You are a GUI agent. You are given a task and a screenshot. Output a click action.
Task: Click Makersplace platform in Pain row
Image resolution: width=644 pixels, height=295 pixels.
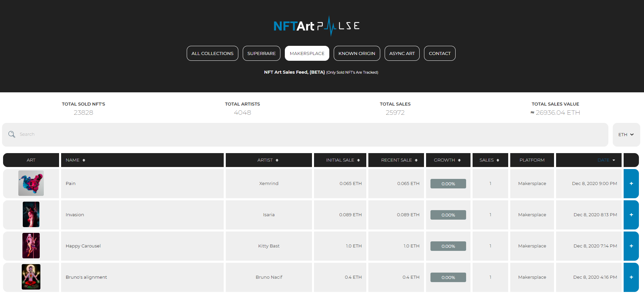click(x=532, y=184)
